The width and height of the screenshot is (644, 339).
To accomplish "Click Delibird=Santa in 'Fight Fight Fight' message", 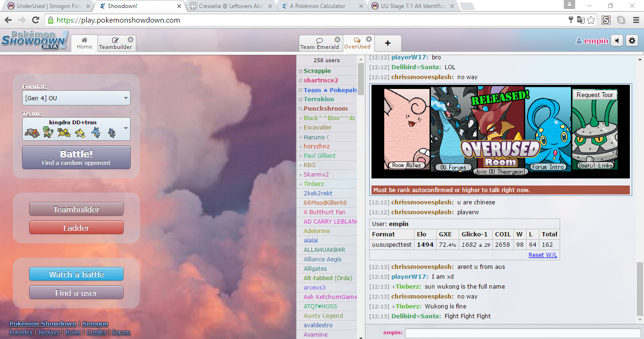I will [x=416, y=316].
